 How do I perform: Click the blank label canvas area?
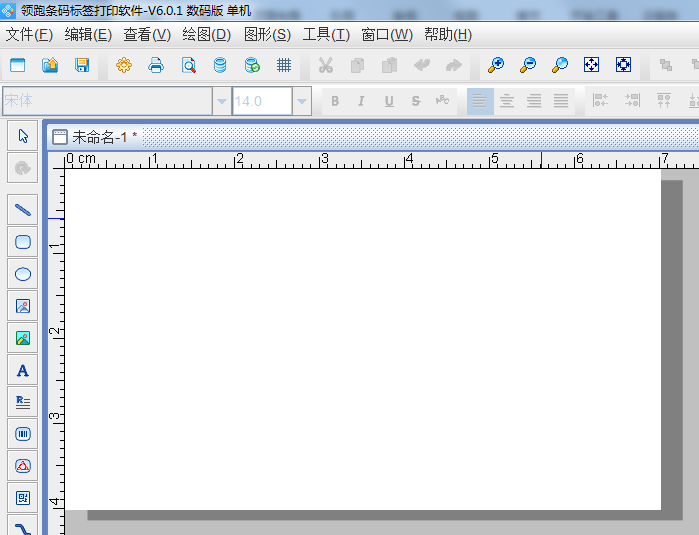pyautogui.click(x=362, y=338)
